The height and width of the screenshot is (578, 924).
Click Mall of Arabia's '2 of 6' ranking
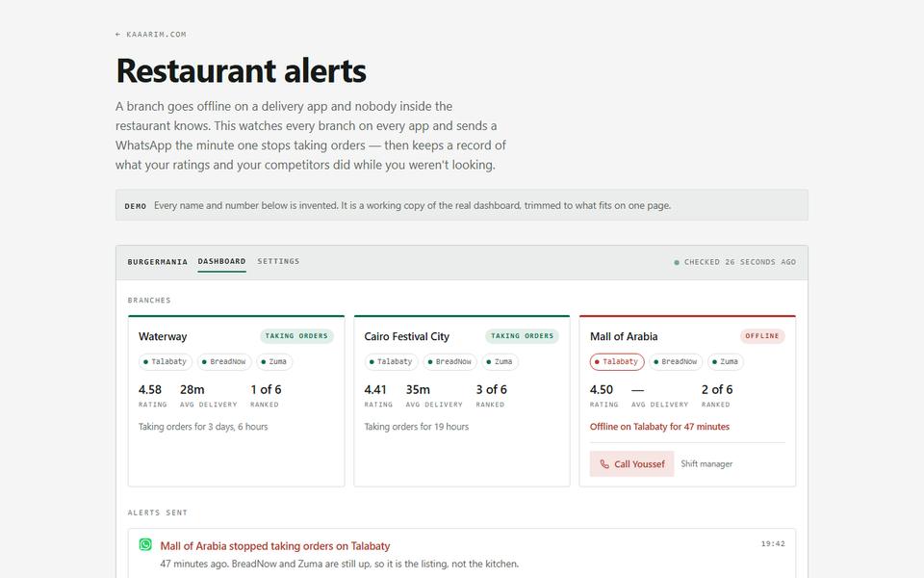coord(717,390)
